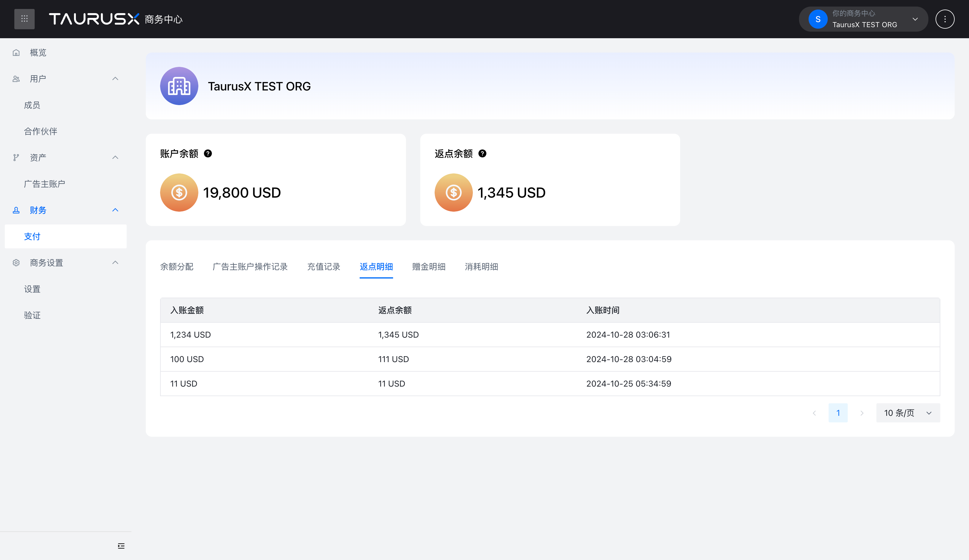Click the TaurusX TEST ORG heading

pos(260,86)
